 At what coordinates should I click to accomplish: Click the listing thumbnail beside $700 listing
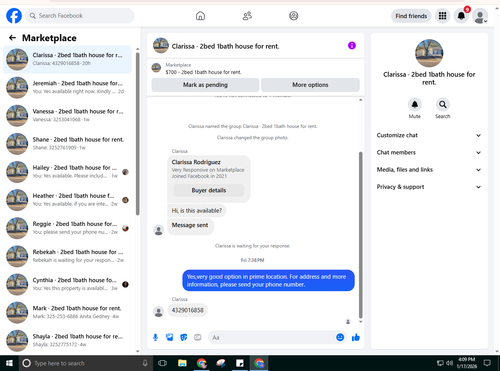coord(156,68)
